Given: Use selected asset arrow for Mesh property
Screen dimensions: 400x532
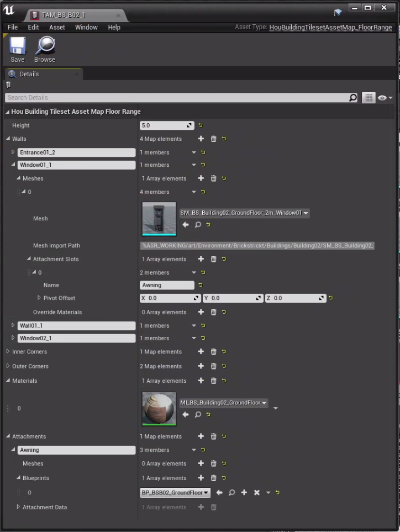Looking at the screenshot, I should coord(186,225).
